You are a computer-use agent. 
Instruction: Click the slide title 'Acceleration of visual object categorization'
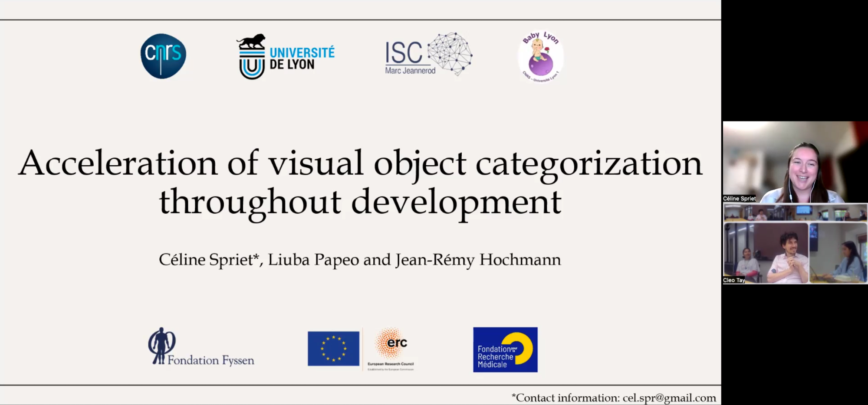[360, 163]
